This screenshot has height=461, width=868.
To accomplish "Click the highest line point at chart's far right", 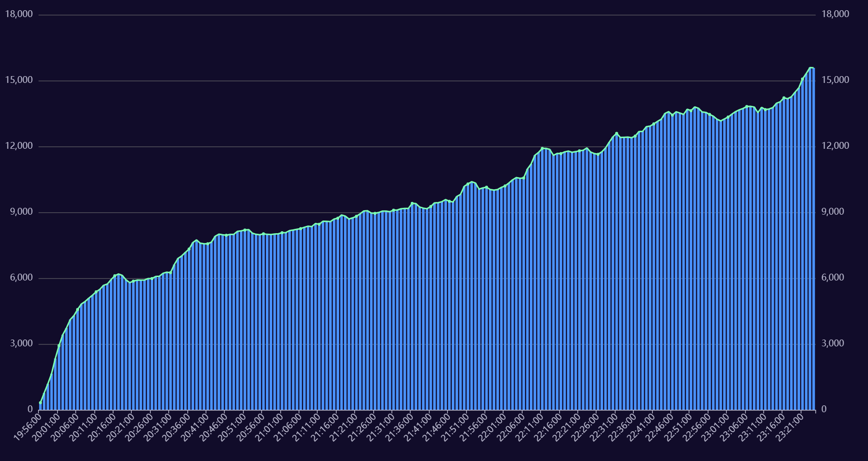I will tap(810, 68).
